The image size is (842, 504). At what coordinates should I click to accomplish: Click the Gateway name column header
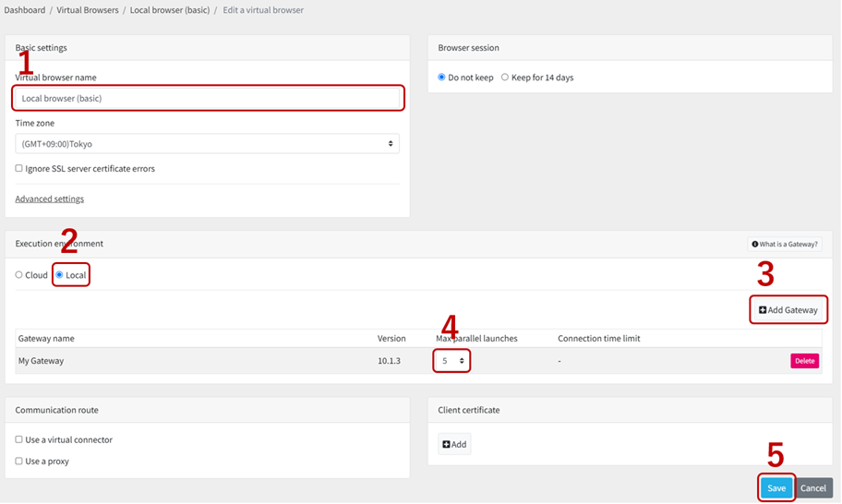click(46, 338)
